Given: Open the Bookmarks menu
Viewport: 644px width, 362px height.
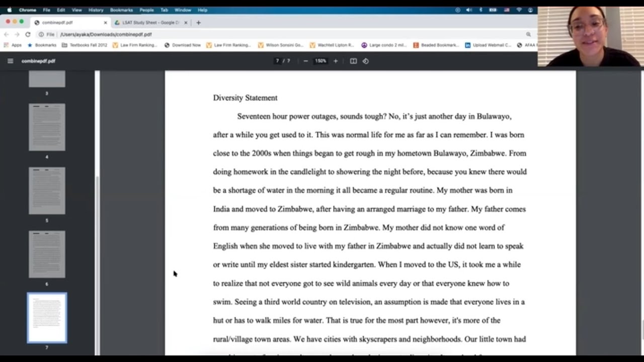Looking at the screenshot, I should 121,10.
